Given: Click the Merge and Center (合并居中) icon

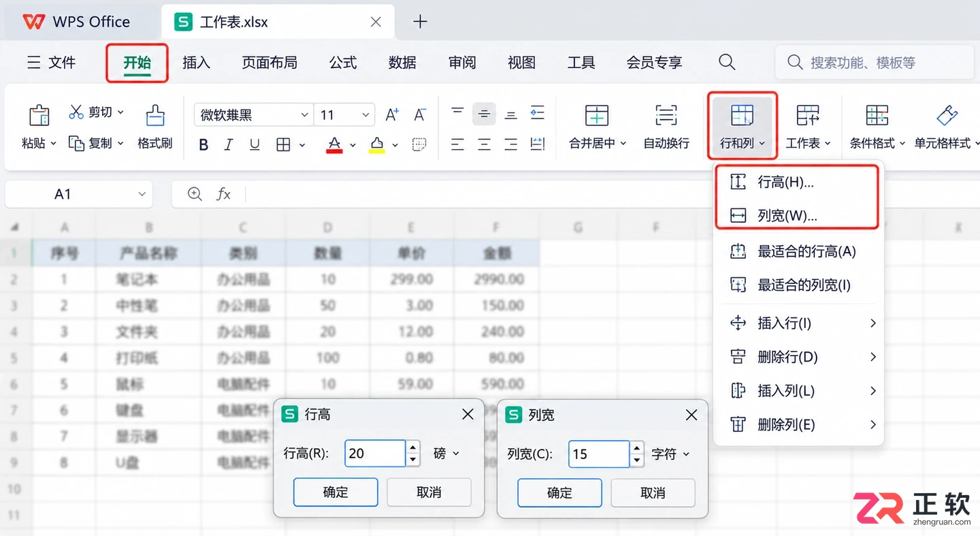Looking at the screenshot, I should 597,116.
